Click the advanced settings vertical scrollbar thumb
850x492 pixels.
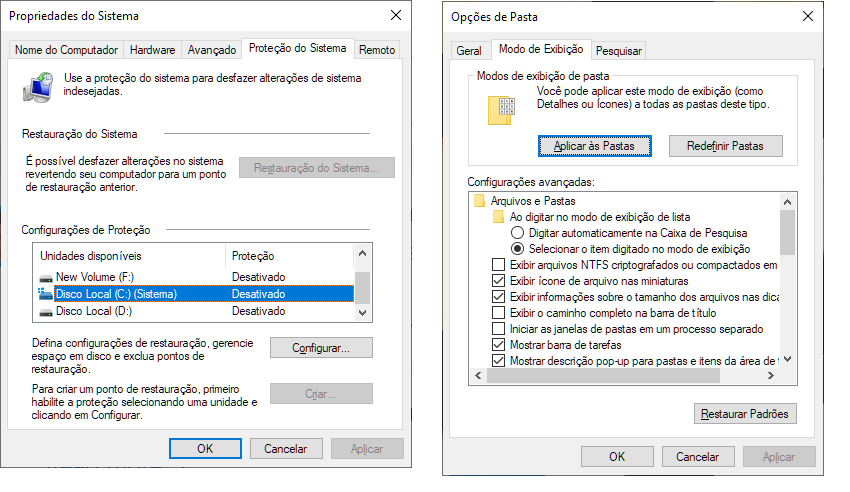coord(788,232)
